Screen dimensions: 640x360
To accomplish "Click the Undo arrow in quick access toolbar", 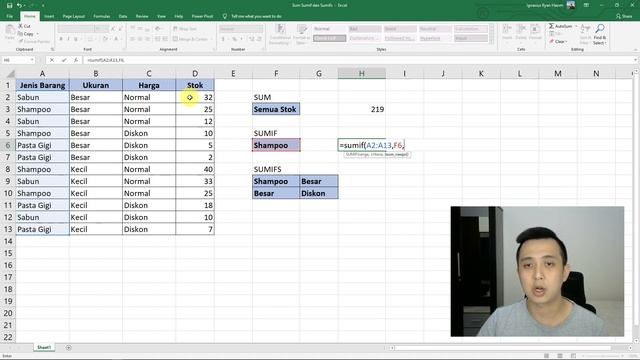I will [x=19, y=5].
